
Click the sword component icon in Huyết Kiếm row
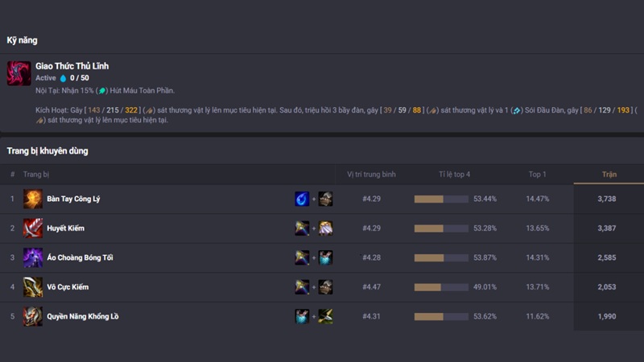click(x=302, y=228)
